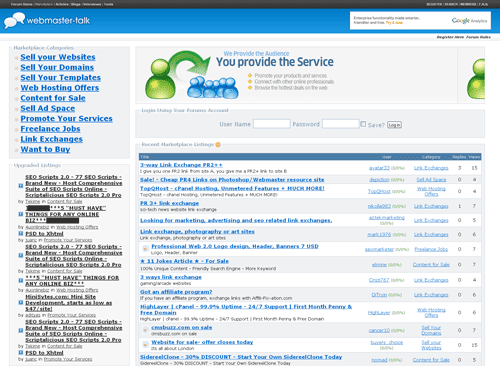
Task: Open Sell your Websites category
Action: point(58,57)
